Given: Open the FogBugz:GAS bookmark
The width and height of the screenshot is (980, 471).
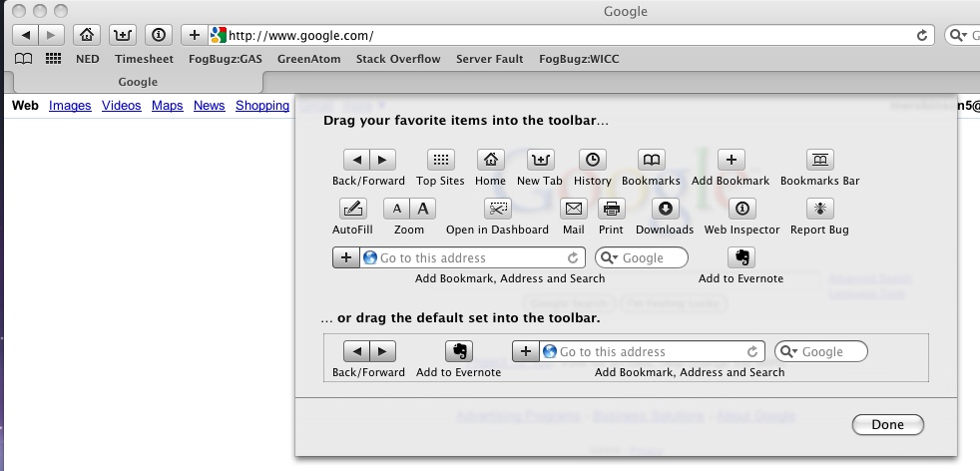Looking at the screenshot, I should click(225, 59).
